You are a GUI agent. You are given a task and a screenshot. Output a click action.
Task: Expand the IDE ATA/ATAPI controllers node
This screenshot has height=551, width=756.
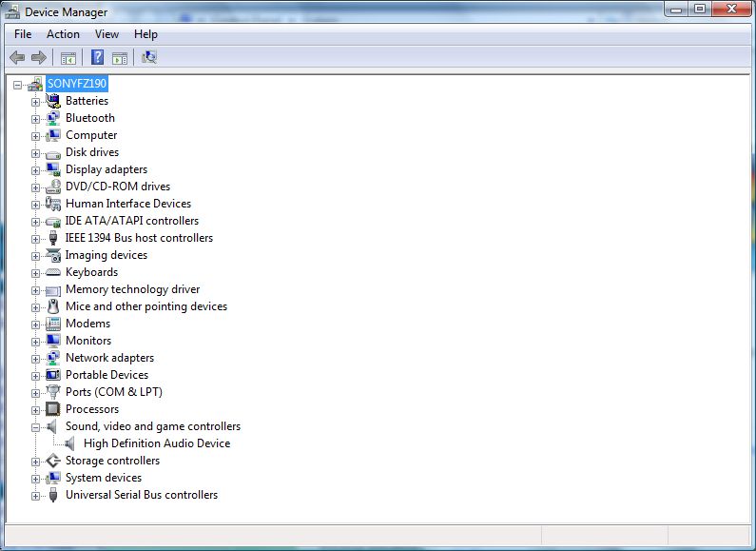tap(36, 222)
